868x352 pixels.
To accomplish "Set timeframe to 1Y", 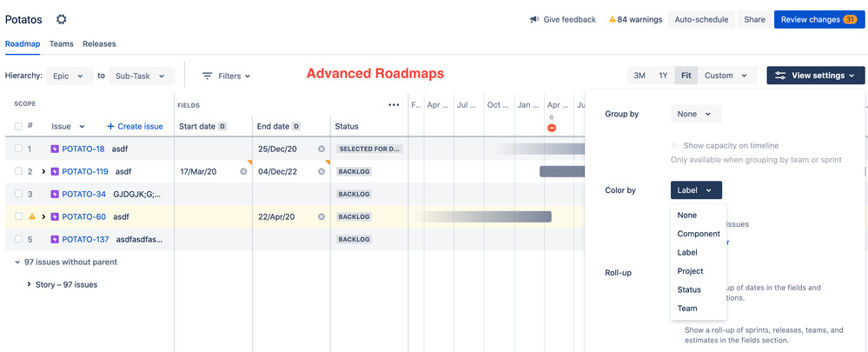I will (x=663, y=76).
